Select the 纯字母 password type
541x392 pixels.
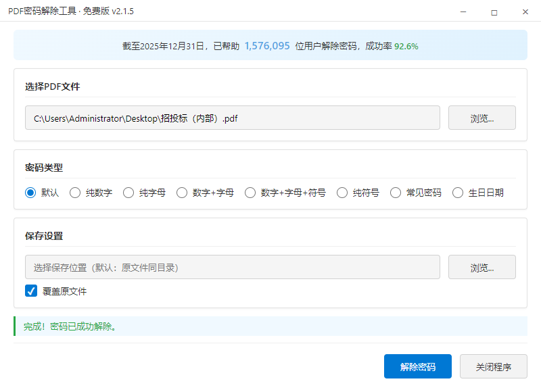128,193
